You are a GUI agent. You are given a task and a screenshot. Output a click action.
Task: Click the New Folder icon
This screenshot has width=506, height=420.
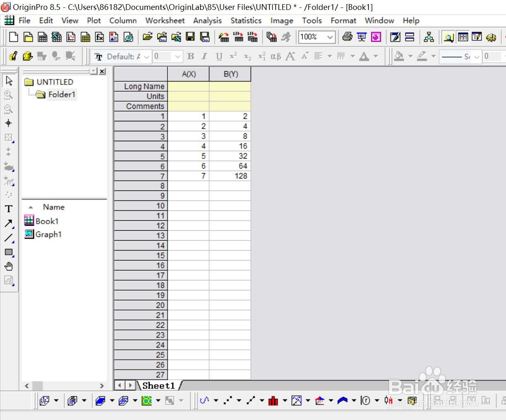pos(28,37)
